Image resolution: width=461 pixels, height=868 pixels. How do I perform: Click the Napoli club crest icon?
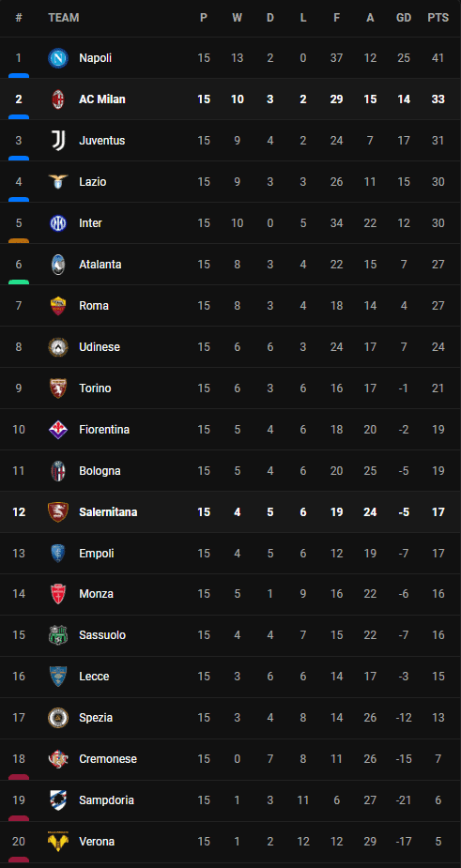coord(58,58)
